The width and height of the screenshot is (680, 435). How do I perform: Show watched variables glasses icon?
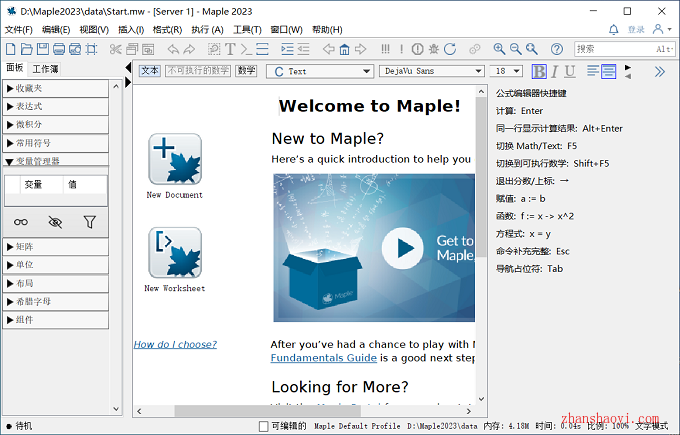pos(21,222)
